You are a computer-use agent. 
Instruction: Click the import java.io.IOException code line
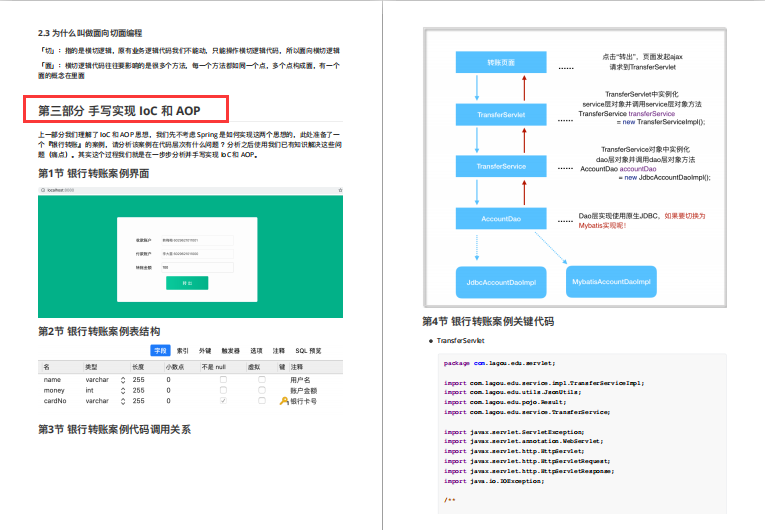[x=494, y=481]
